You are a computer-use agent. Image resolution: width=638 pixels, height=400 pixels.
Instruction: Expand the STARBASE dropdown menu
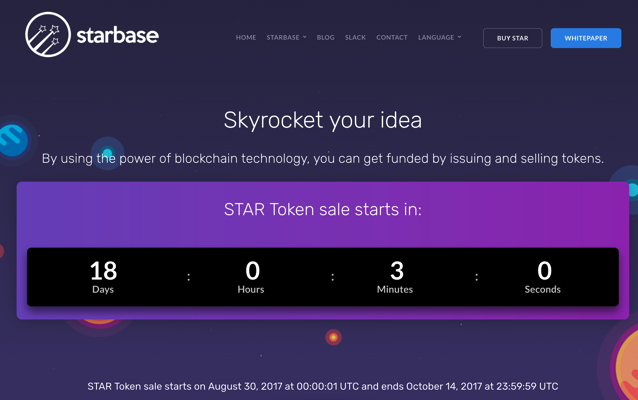click(286, 37)
